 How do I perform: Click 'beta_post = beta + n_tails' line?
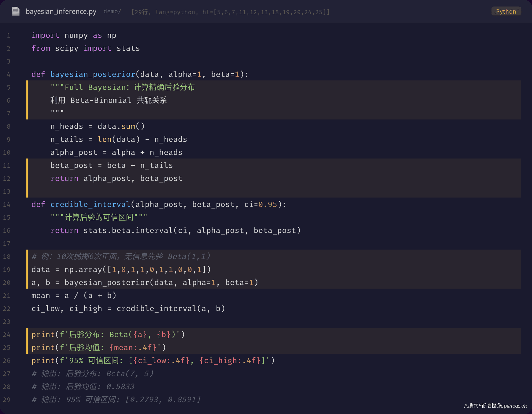pos(112,166)
